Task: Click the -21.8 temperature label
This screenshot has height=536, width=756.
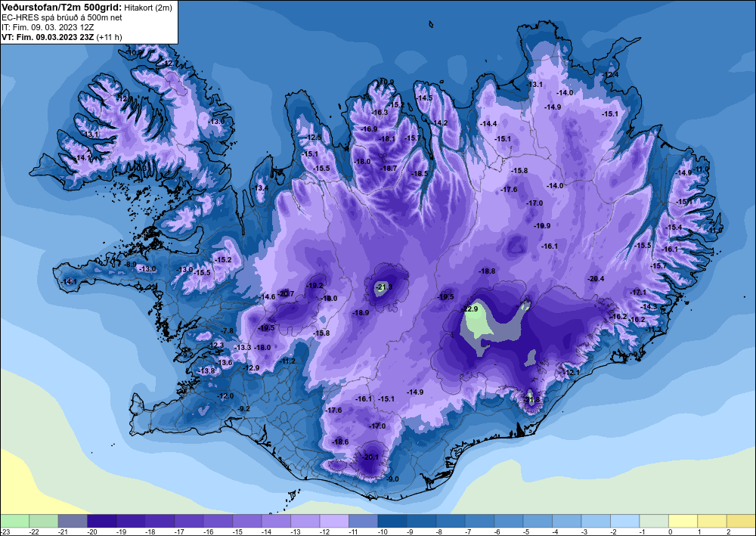Action: 531,400
